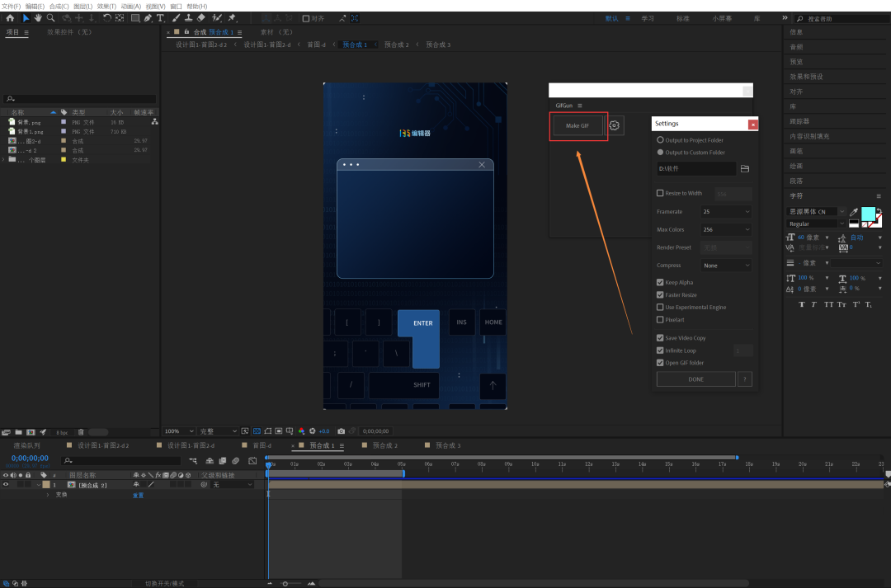Select the Hand tool in toolbar
The height and width of the screenshot is (588, 891).
(39, 17)
